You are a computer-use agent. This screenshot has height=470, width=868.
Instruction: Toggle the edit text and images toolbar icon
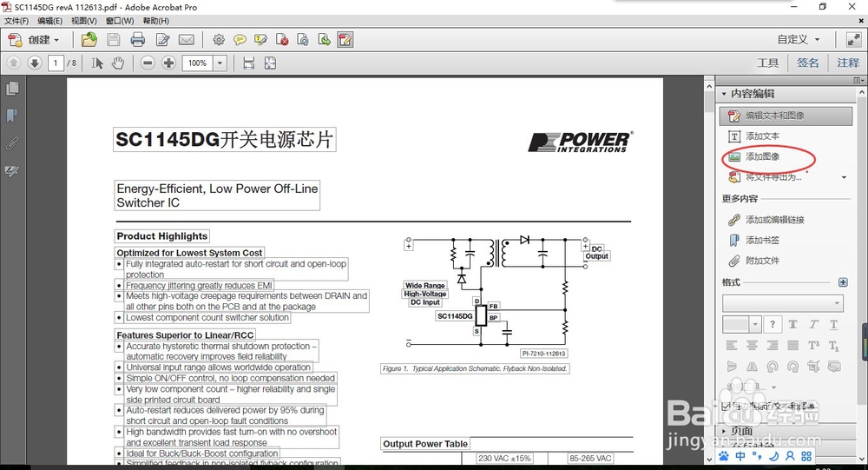(345, 40)
